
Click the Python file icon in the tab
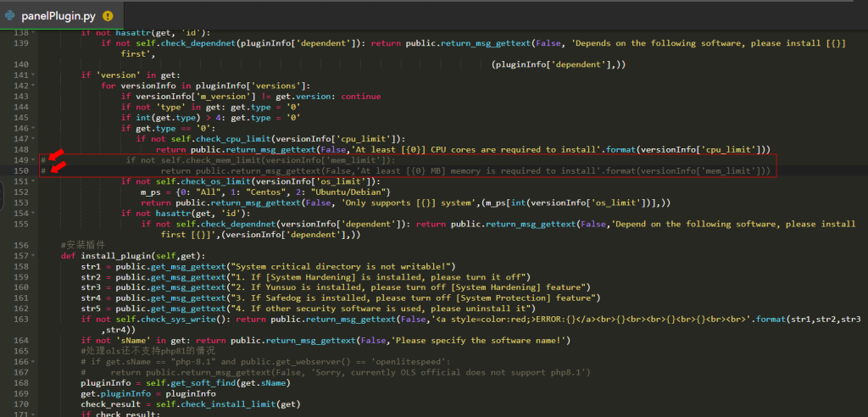tap(10, 15)
